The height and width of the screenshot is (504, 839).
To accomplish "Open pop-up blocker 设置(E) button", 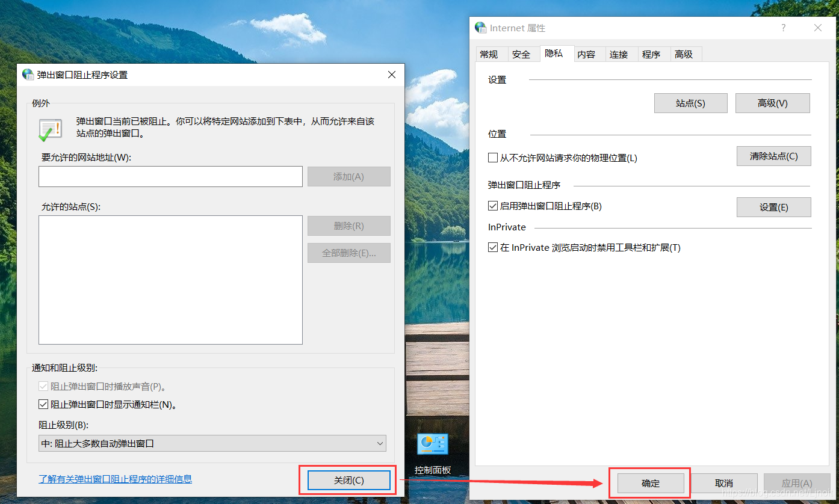I will [774, 207].
